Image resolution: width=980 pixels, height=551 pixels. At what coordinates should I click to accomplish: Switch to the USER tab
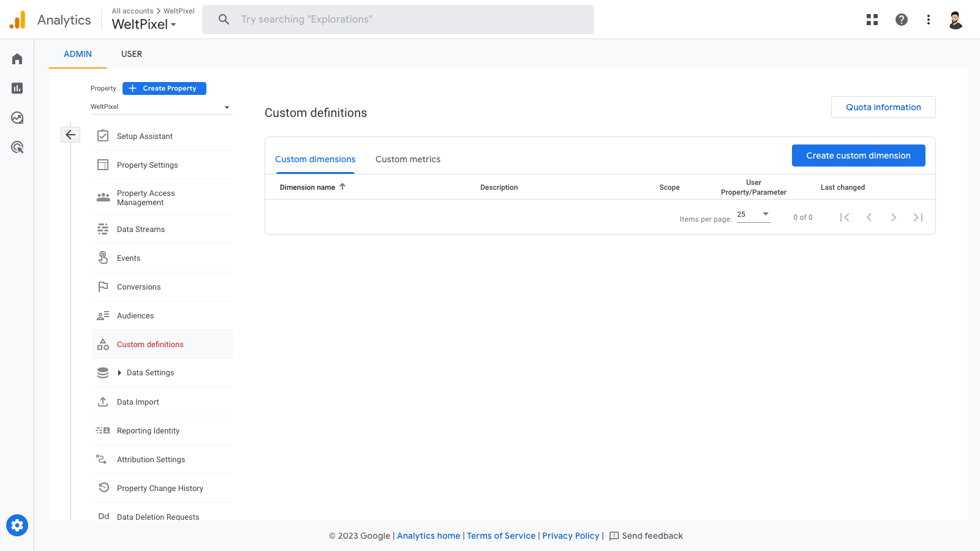pos(132,54)
